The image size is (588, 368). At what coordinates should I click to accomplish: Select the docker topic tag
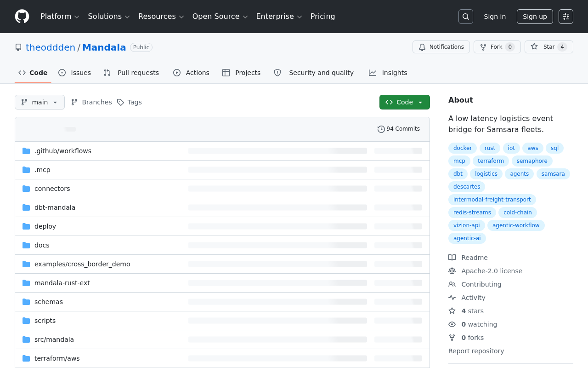pyautogui.click(x=463, y=148)
